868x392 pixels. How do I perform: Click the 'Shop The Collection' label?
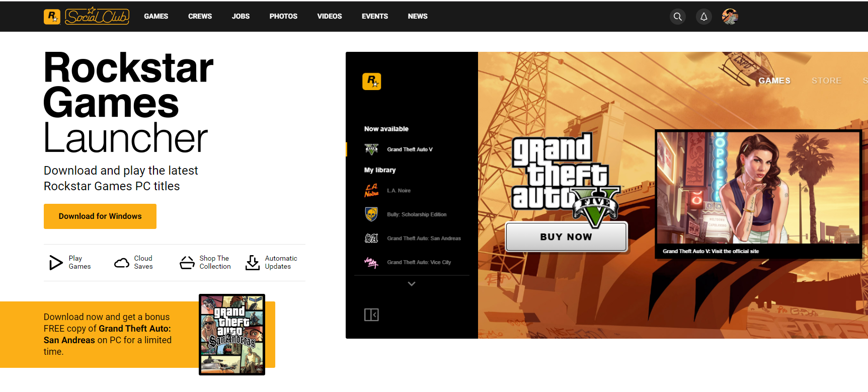[x=215, y=262]
